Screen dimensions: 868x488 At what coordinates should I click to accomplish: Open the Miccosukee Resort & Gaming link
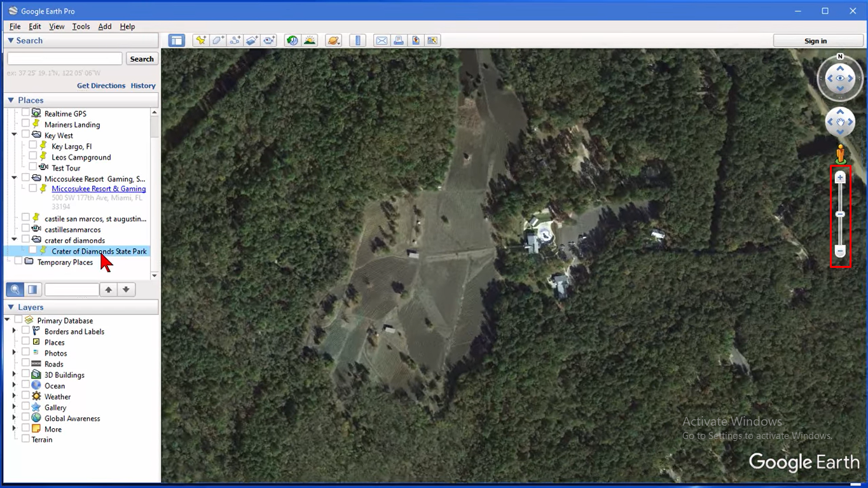99,189
